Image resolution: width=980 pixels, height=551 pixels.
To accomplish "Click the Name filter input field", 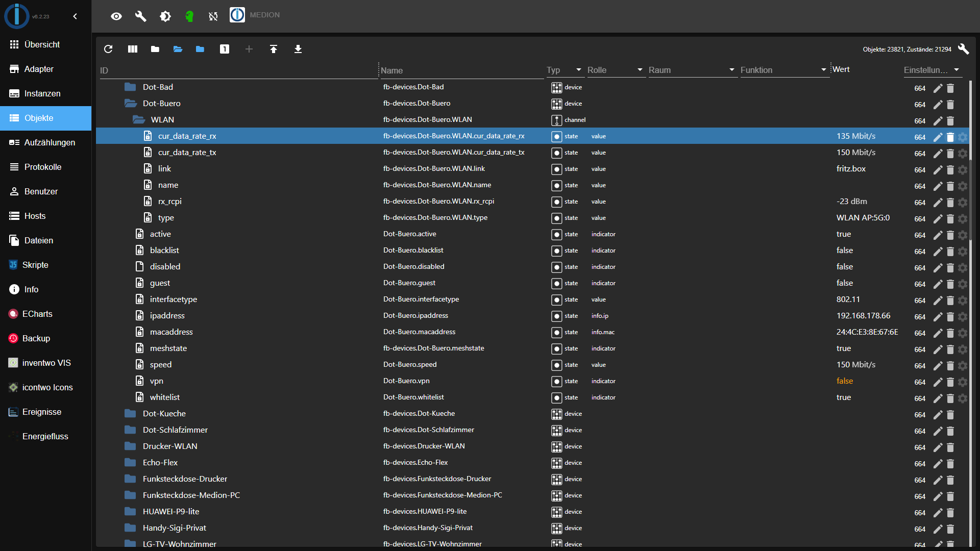I will click(461, 70).
